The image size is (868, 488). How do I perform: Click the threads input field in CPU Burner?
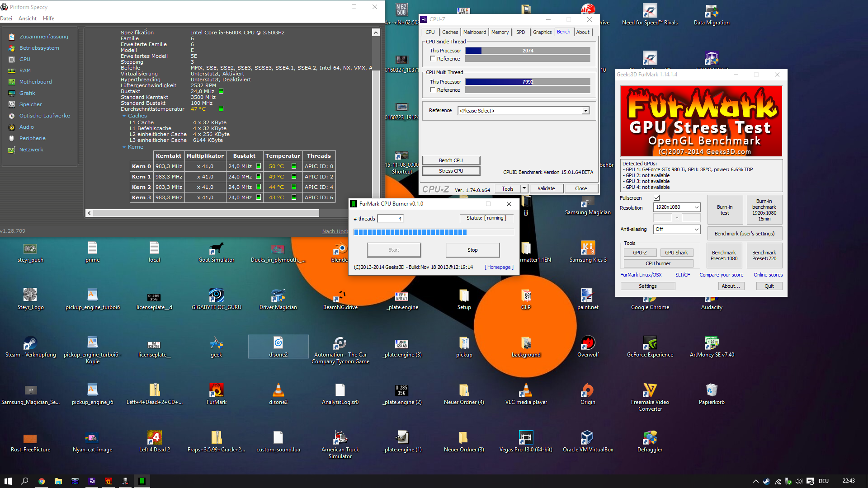390,219
